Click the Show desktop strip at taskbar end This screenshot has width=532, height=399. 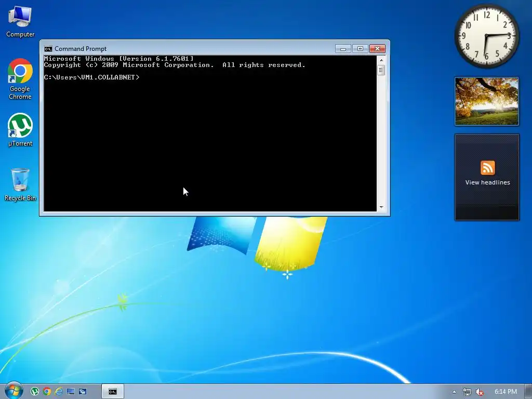(x=528, y=392)
